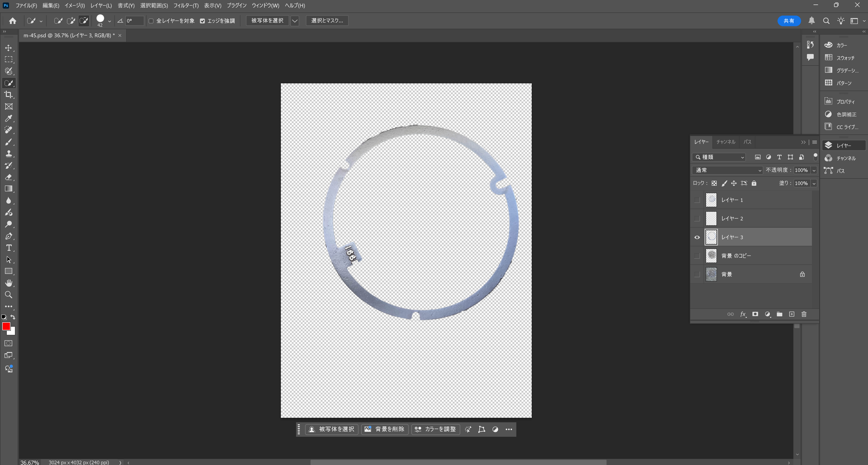The height and width of the screenshot is (465, 868).
Task: Select the Pen tool
Action: click(x=8, y=236)
